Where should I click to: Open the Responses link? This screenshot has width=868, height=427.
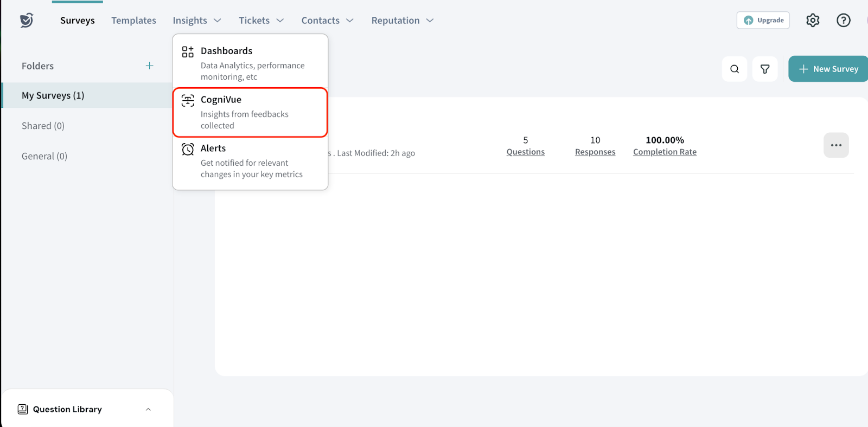point(595,152)
